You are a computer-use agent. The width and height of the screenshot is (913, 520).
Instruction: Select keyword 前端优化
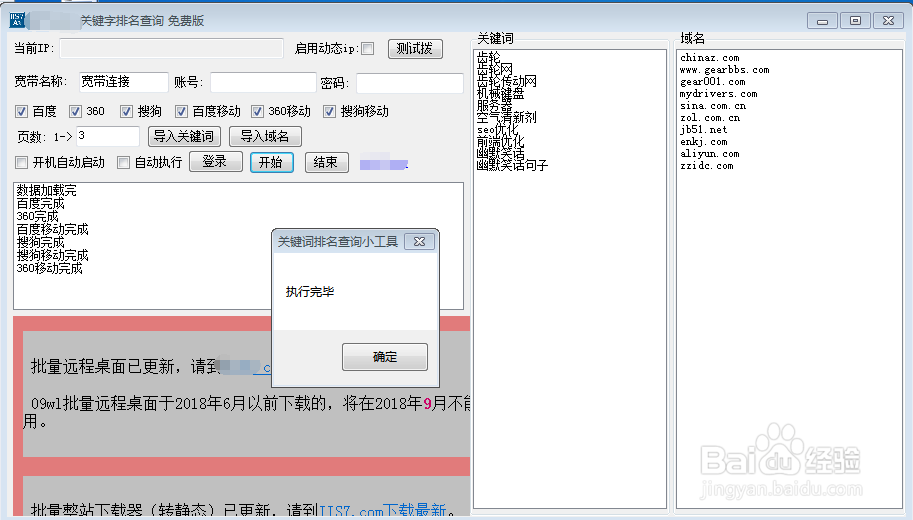coord(500,142)
